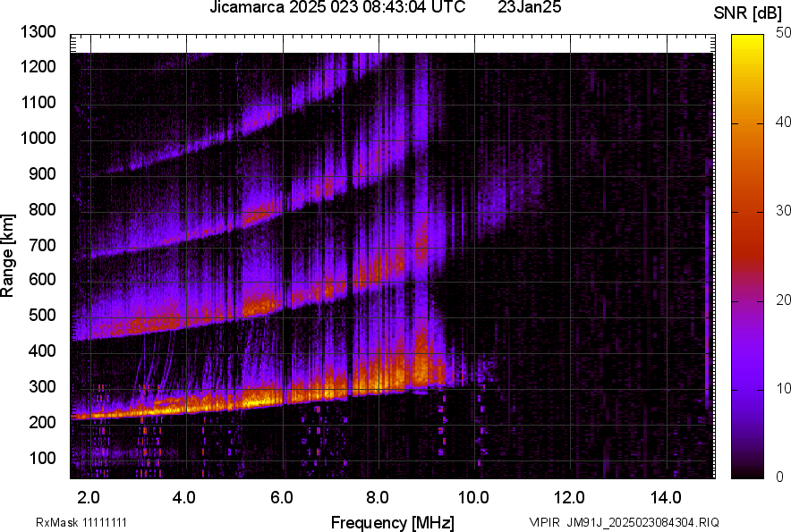Click the Jicamarca timestamp title text
Image resolution: width=791 pixels, height=532 pixels.
tap(337, 8)
